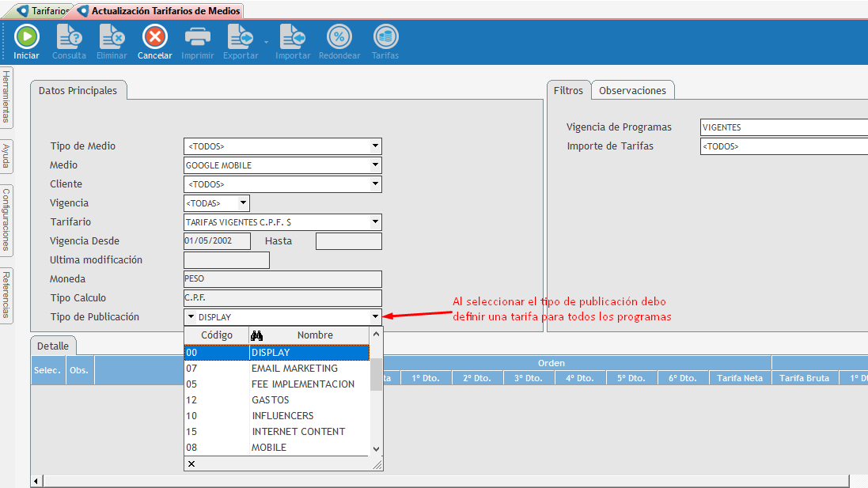Click the Imprimir printer icon
The height and width of the screenshot is (488, 868).
[197, 37]
